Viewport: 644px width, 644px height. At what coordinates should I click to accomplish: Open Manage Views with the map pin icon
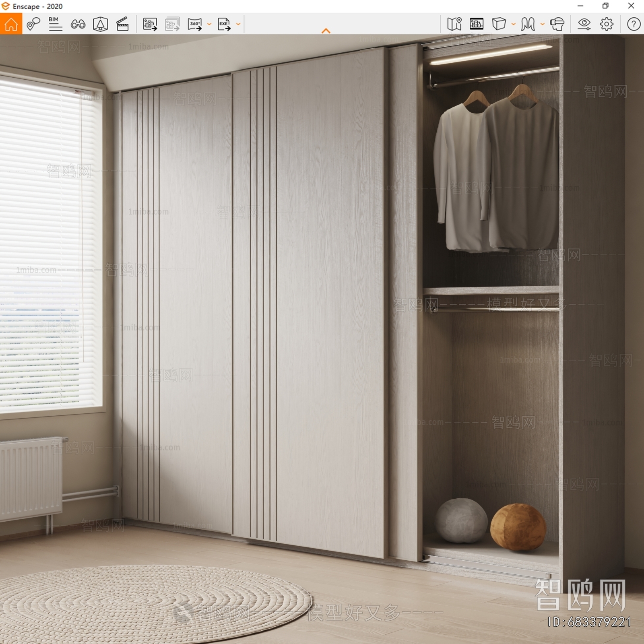click(x=33, y=24)
